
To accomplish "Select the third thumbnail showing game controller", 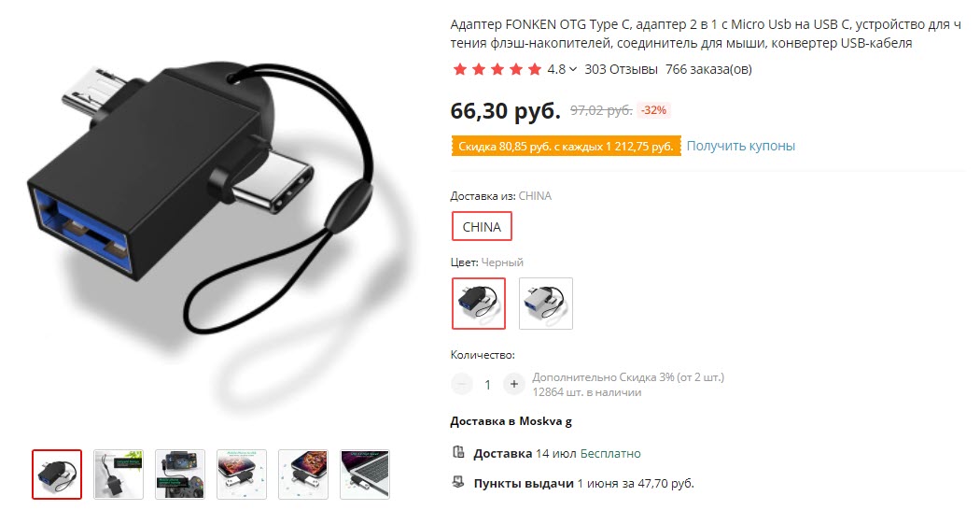I will pyautogui.click(x=180, y=475).
